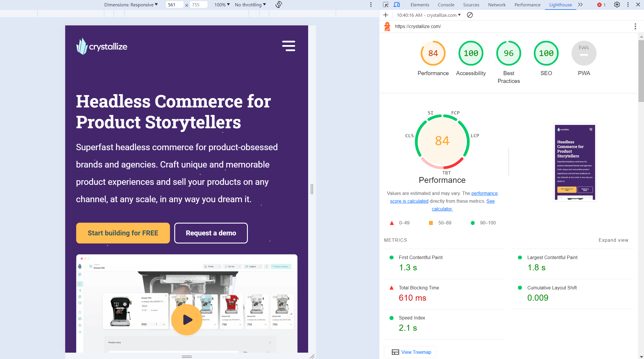Click the Speed Index metric
The width and height of the screenshot is (644, 359).
tap(444, 324)
